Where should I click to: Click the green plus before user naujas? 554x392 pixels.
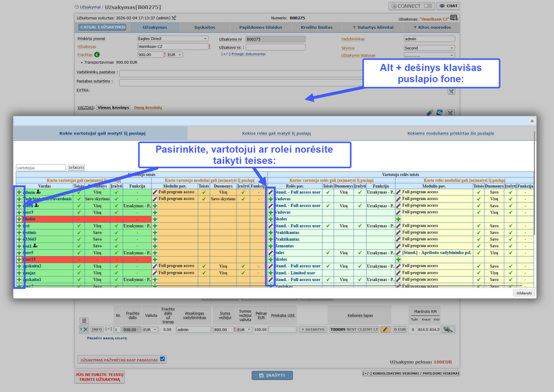click(x=19, y=273)
